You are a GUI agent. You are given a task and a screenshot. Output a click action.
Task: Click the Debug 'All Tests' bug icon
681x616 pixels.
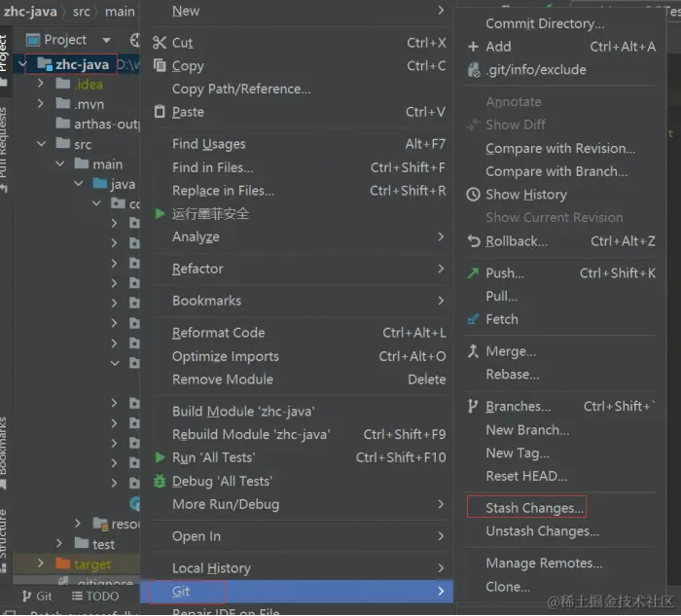pos(160,481)
